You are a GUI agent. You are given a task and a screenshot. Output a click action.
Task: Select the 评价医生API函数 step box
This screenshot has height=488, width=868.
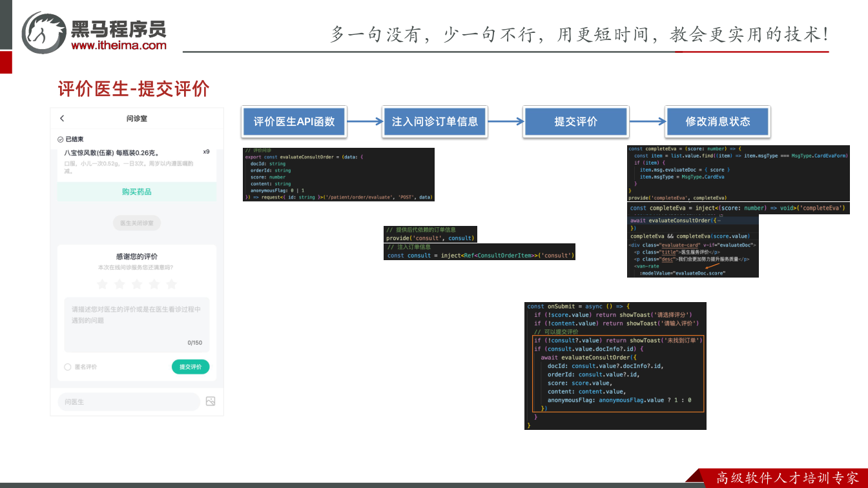tap(294, 121)
